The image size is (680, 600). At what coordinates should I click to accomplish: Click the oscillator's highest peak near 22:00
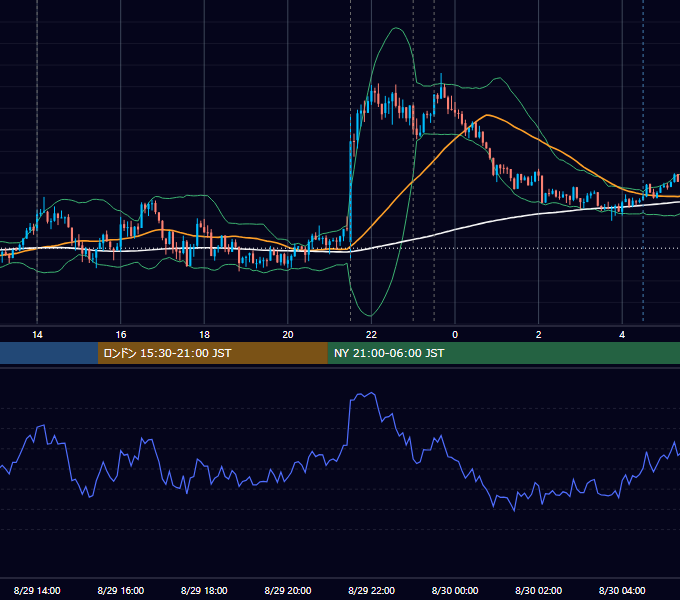(372, 393)
